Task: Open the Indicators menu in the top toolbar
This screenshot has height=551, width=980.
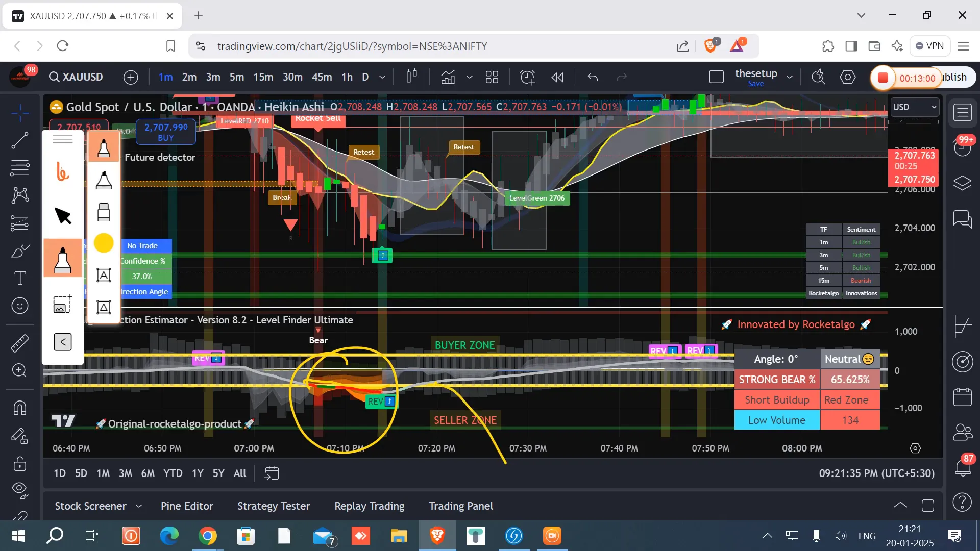Action: click(448, 77)
